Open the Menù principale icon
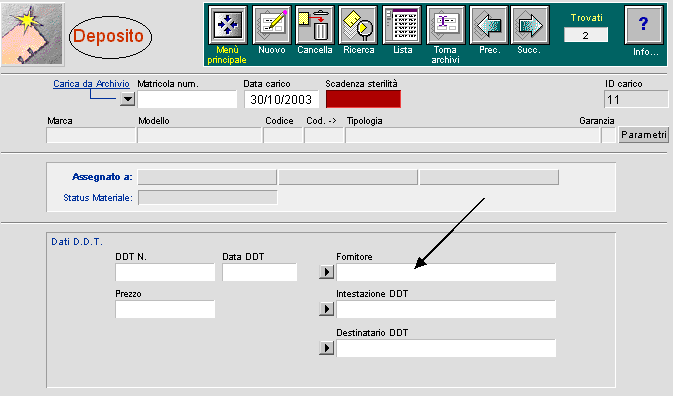 pyautogui.click(x=227, y=25)
